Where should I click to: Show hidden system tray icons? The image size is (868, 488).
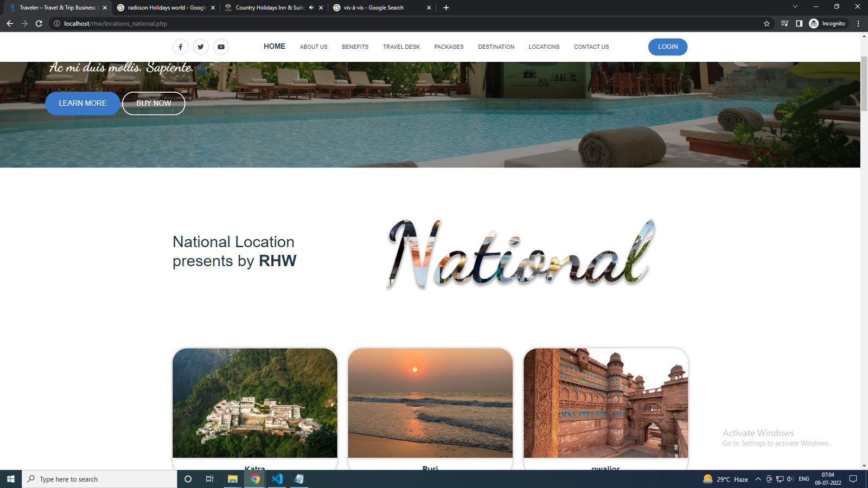click(x=758, y=479)
